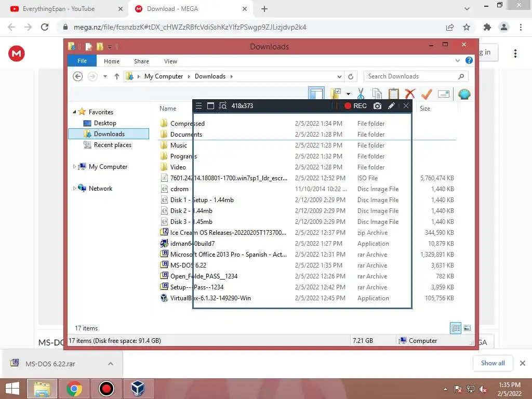Click the muted volume tray icon
The height and width of the screenshot is (399, 532).
483,389
